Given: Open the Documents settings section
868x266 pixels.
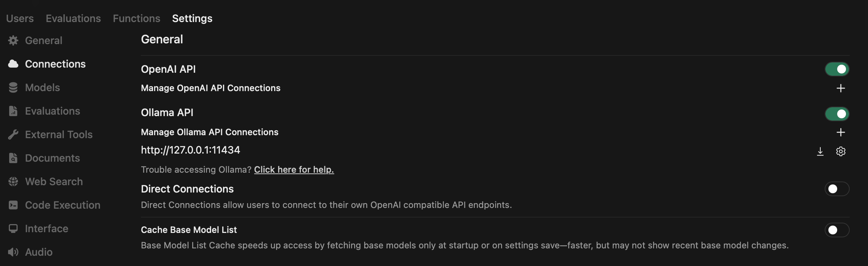Looking at the screenshot, I should [52, 158].
